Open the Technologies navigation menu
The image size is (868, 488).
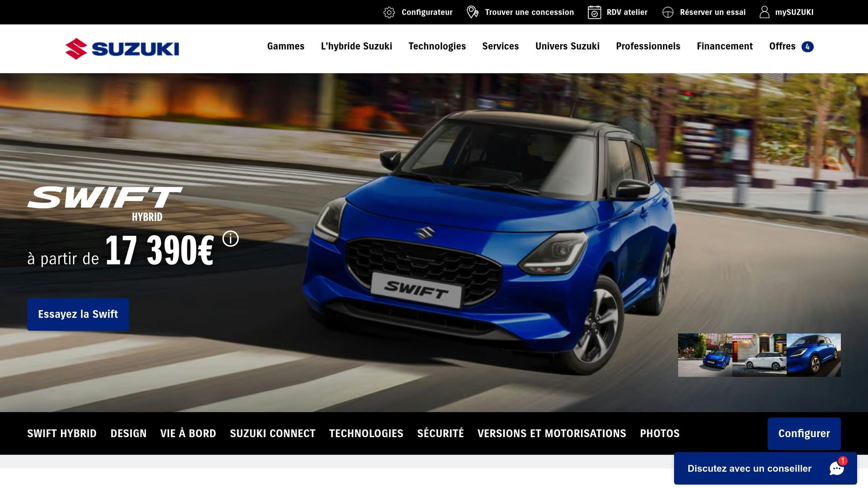(x=437, y=46)
